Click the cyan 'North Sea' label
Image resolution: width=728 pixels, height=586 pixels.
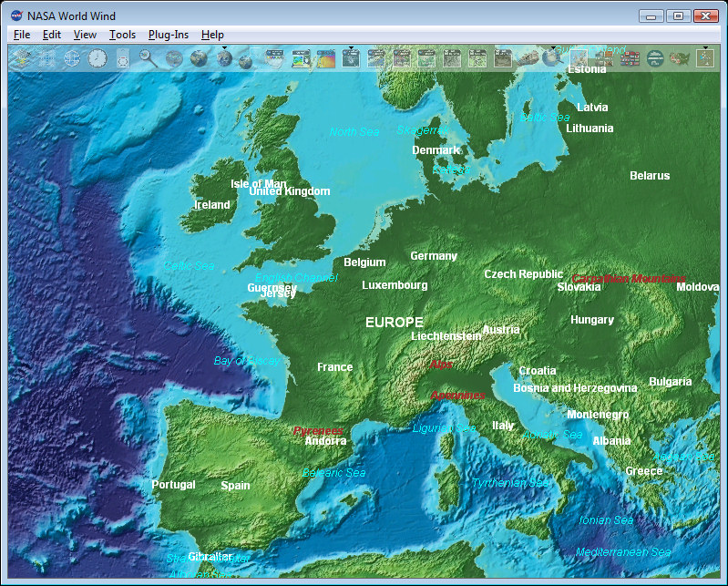click(x=354, y=132)
